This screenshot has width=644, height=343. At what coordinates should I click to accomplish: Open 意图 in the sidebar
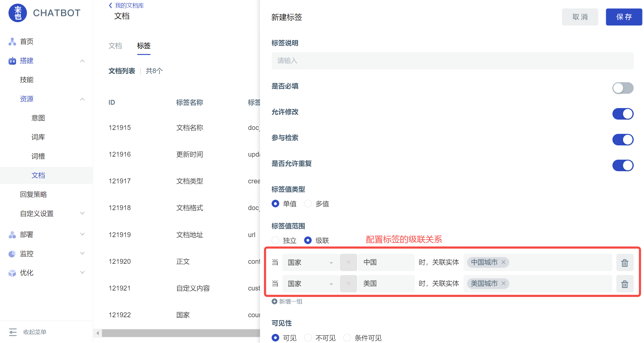38,118
